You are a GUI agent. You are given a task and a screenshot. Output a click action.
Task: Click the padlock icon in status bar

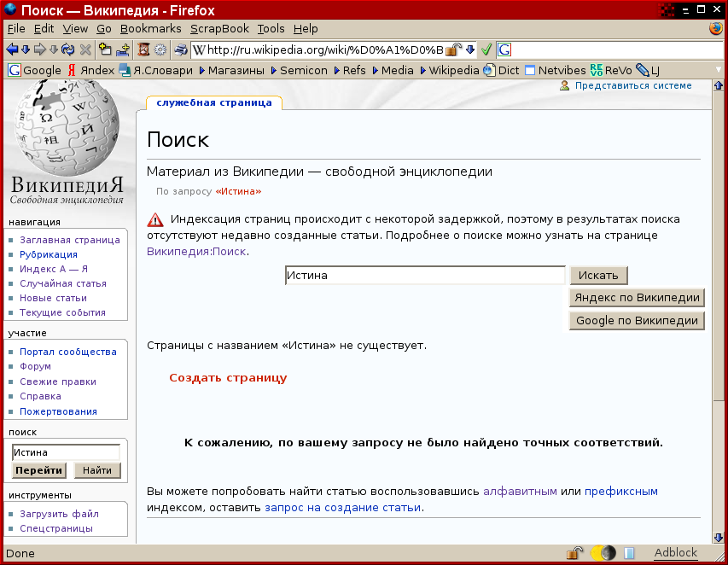click(x=575, y=553)
